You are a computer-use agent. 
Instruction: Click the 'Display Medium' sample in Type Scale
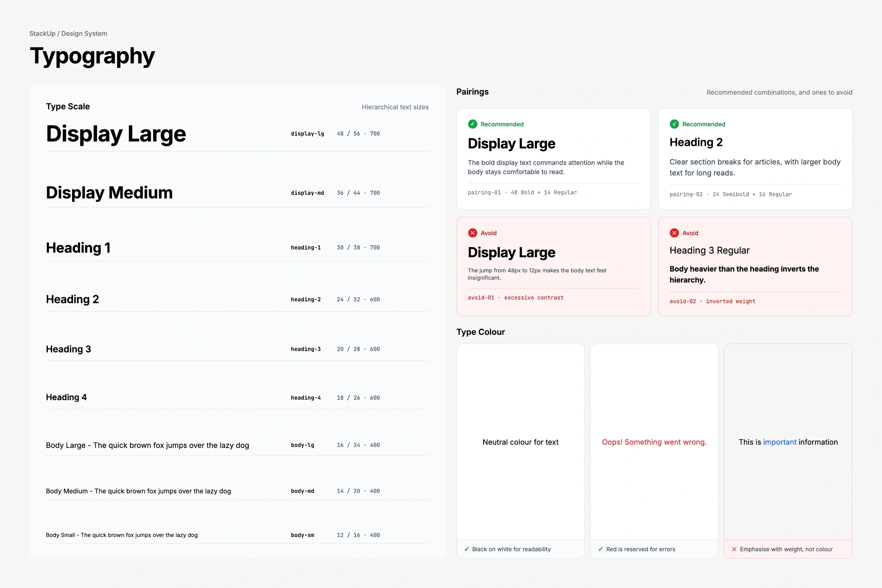[109, 193]
